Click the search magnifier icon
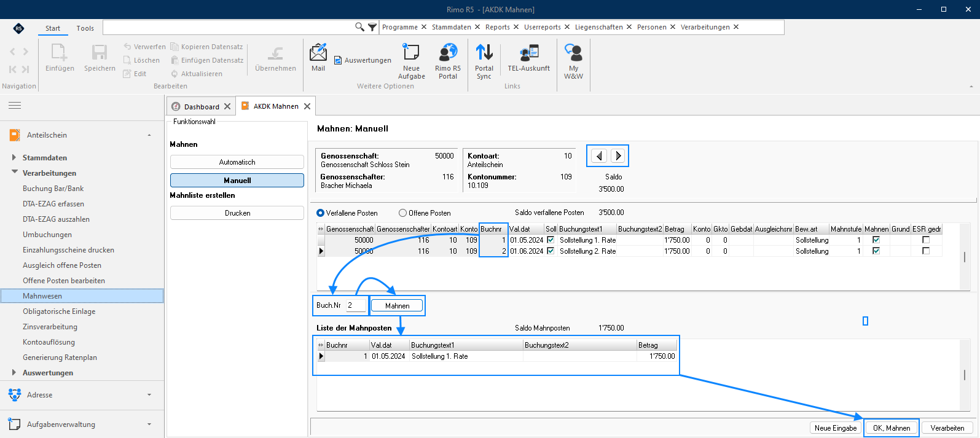 click(360, 27)
